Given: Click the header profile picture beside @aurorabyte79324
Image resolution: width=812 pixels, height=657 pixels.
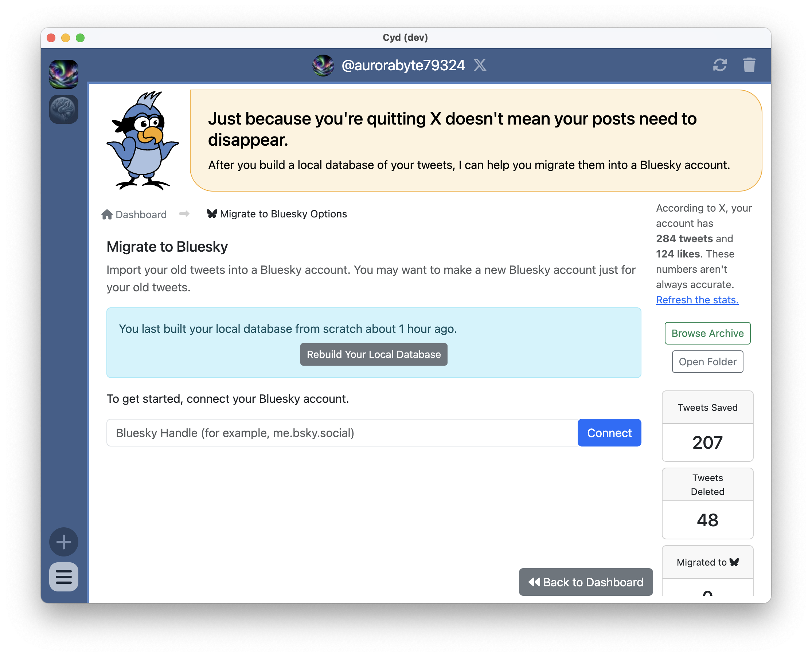Looking at the screenshot, I should (x=323, y=65).
